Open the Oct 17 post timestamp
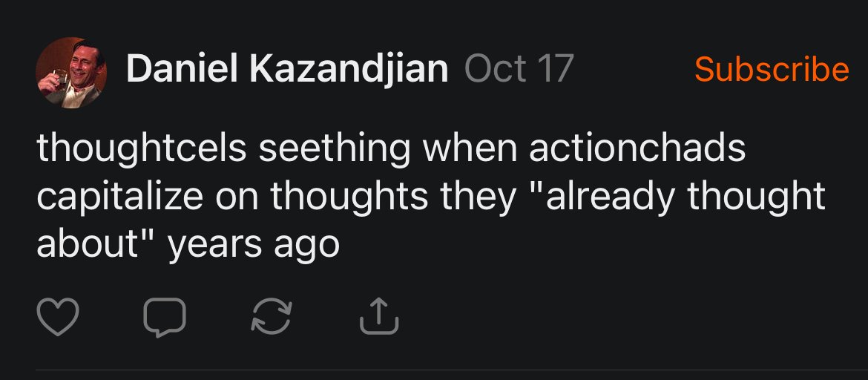 (519, 70)
